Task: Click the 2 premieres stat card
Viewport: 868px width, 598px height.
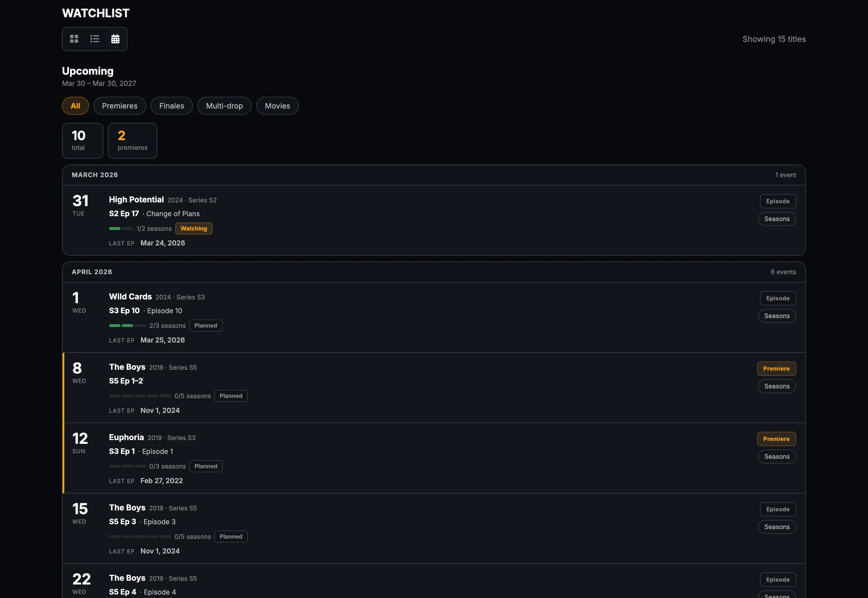Action: pos(133,141)
